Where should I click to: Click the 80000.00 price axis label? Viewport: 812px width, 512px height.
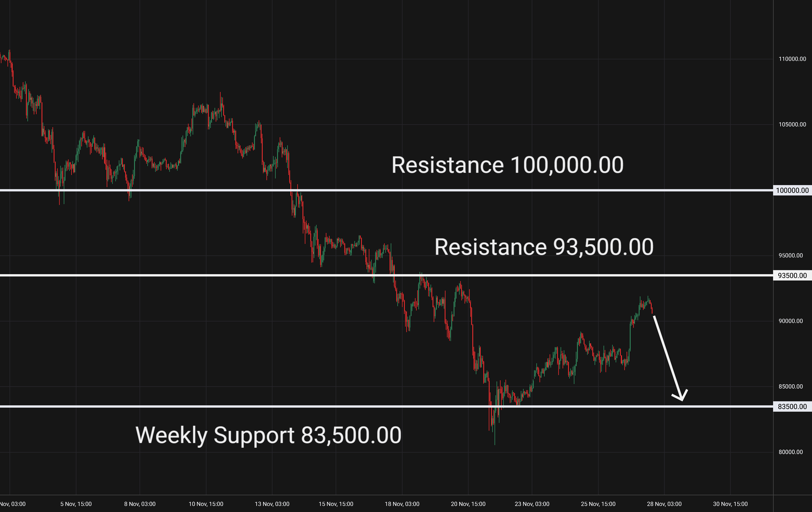[x=790, y=452]
